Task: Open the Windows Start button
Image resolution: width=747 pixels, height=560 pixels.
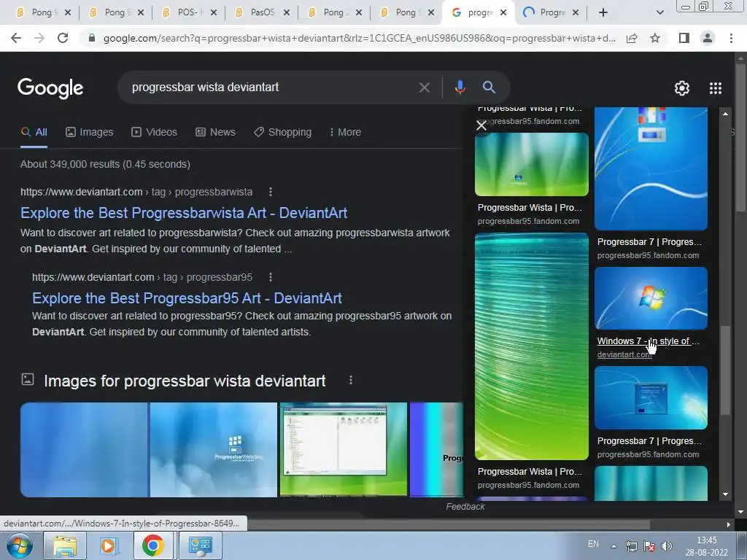Action: click(20, 545)
